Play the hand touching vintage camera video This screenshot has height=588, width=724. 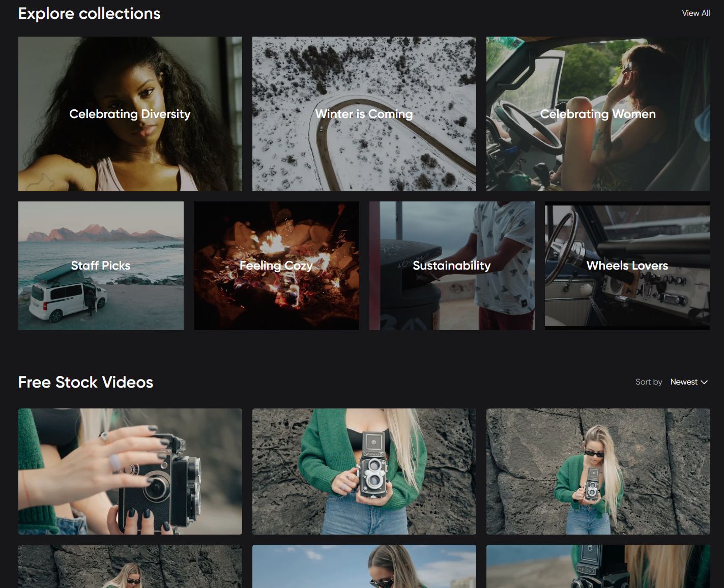tap(130, 472)
